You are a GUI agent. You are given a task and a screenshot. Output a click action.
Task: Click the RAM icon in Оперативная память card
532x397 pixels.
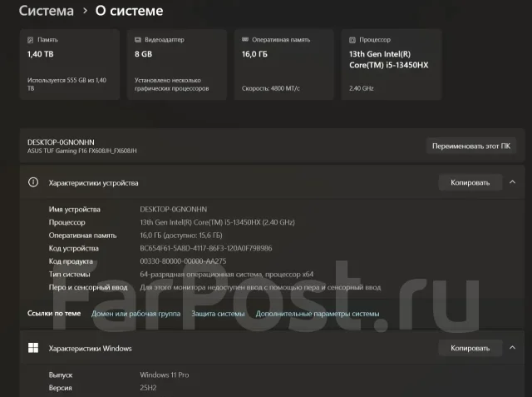245,40
